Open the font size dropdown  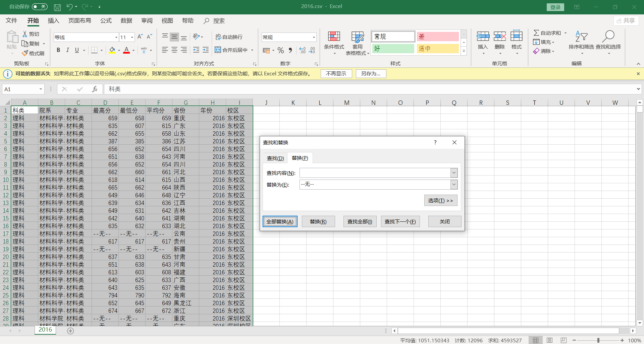pos(132,37)
